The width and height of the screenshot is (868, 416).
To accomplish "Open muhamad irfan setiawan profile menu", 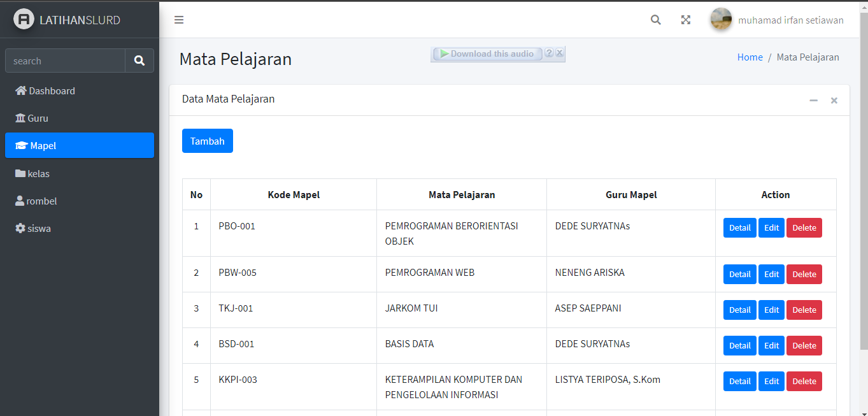I will [x=790, y=20].
